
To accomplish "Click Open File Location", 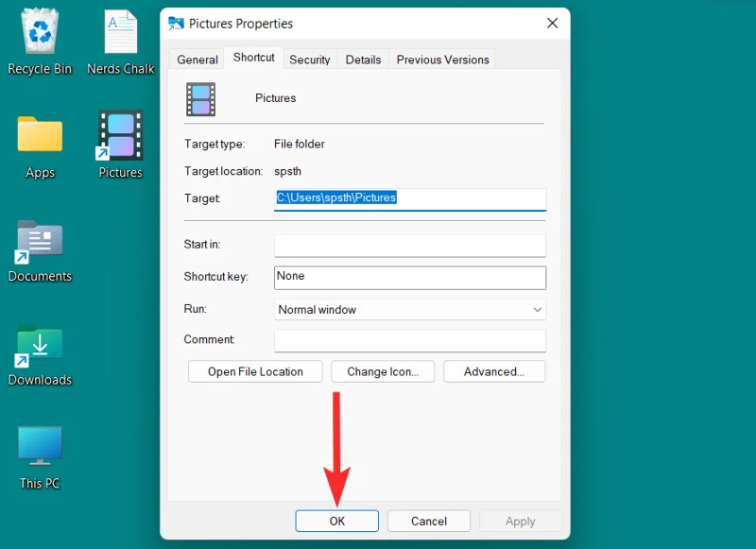I will [254, 371].
